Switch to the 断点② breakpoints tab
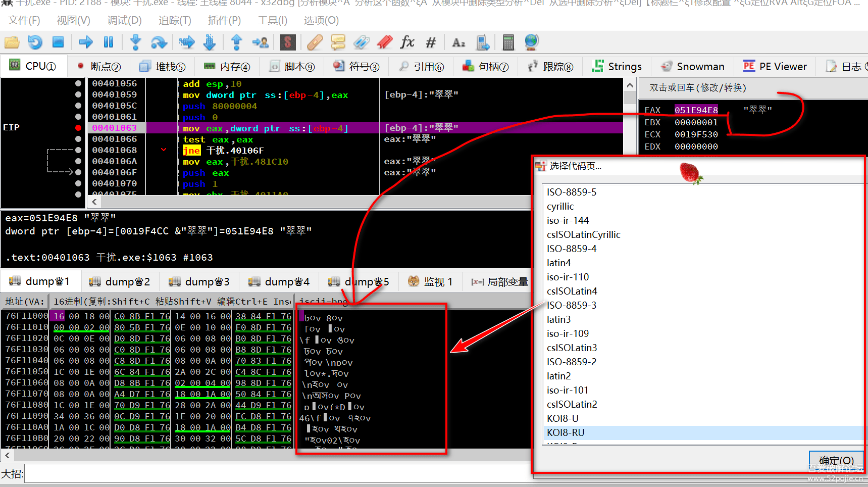The width and height of the screenshot is (868, 487). [99, 66]
